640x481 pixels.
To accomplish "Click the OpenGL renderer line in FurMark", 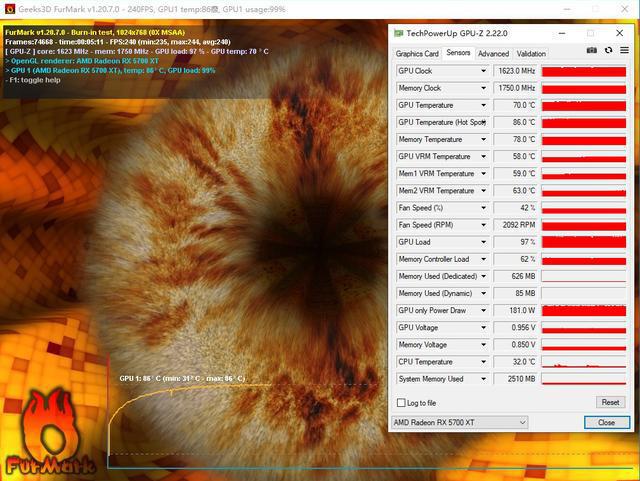I will click(x=82, y=61).
